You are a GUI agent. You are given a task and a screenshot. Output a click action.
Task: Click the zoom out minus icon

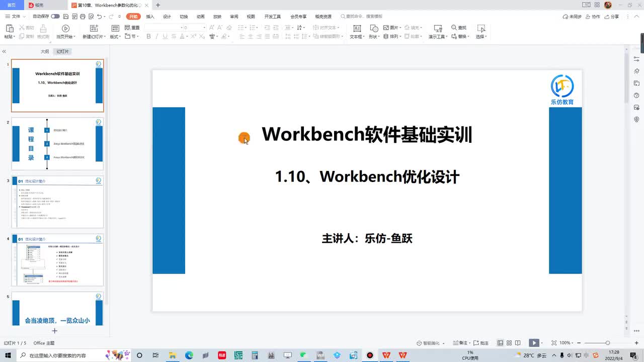[579, 343]
